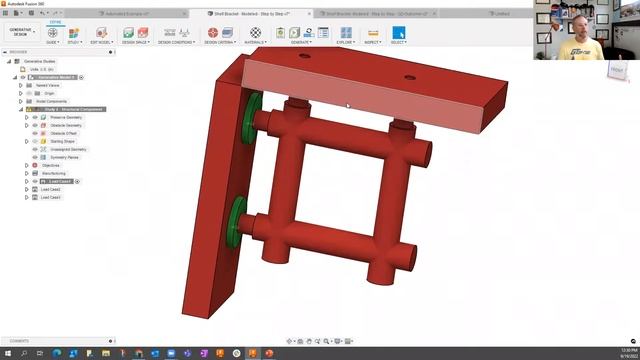
Task: Click the Explore outcomes icon
Action: click(x=346, y=32)
